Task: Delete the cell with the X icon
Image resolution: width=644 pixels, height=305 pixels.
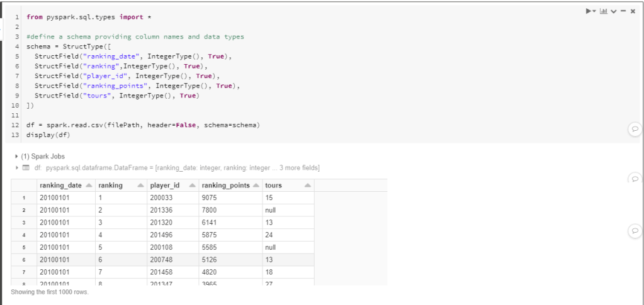Action: coord(633,11)
